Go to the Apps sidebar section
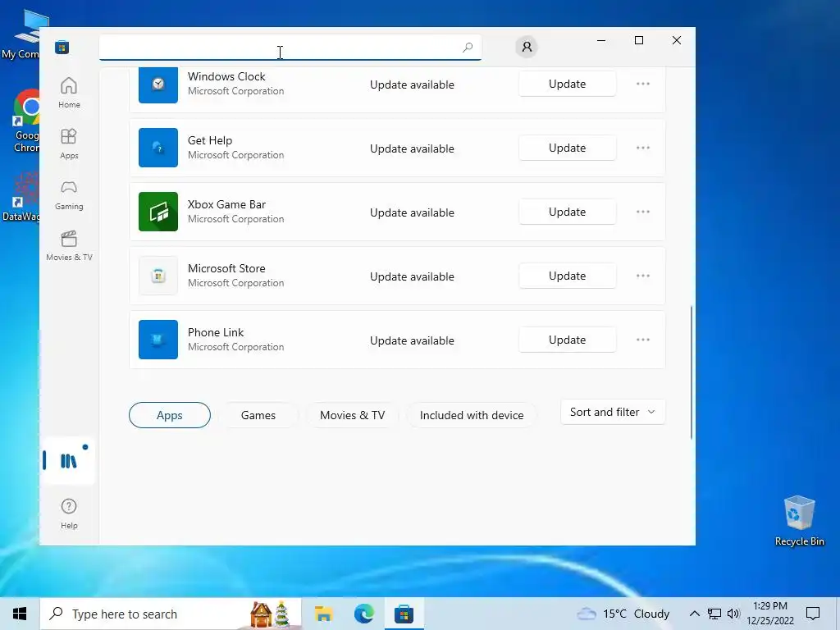The height and width of the screenshot is (630, 840). 69,144
